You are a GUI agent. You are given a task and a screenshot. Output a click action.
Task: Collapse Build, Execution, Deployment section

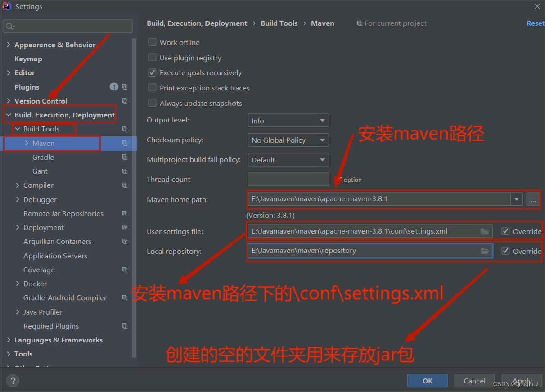9,115
